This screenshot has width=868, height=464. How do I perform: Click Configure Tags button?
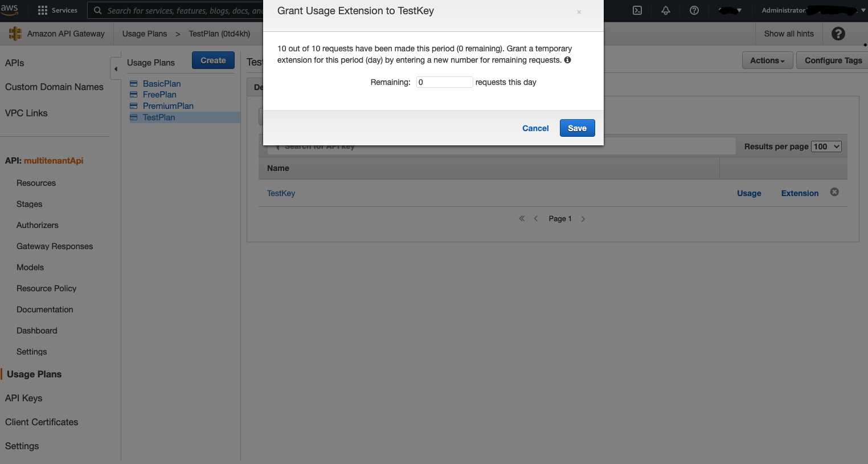pos(833,60)
